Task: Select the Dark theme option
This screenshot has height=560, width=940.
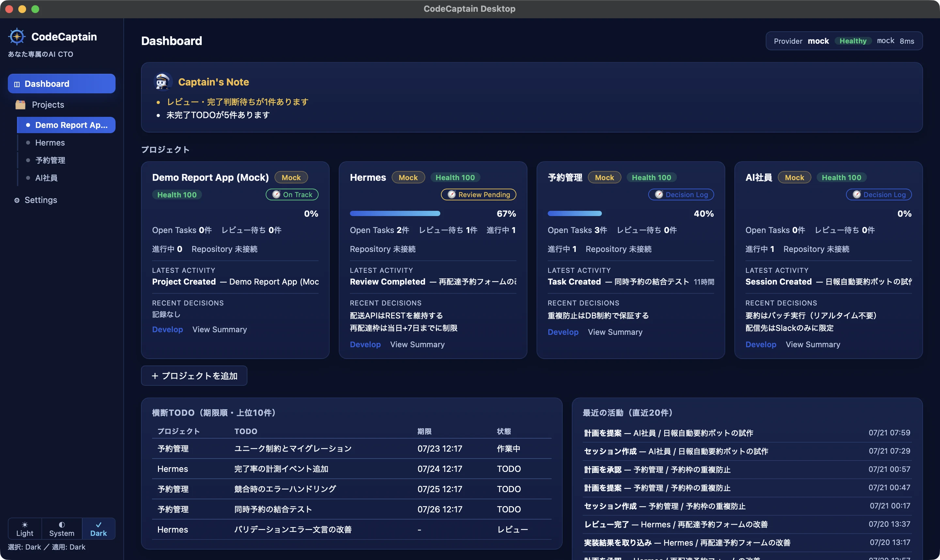Action: [99, 529]
